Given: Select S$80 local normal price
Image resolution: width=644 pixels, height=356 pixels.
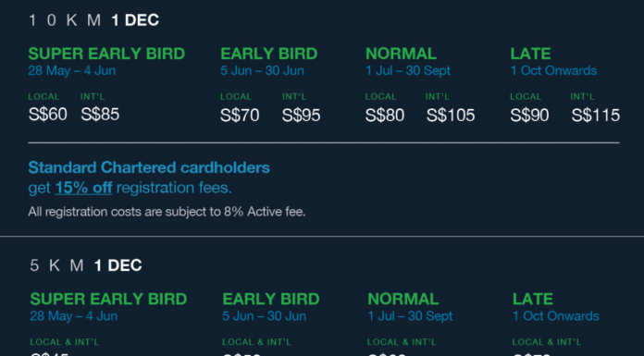Looking at the screenshot, I should pyautogui.click(x=384, y=116).
